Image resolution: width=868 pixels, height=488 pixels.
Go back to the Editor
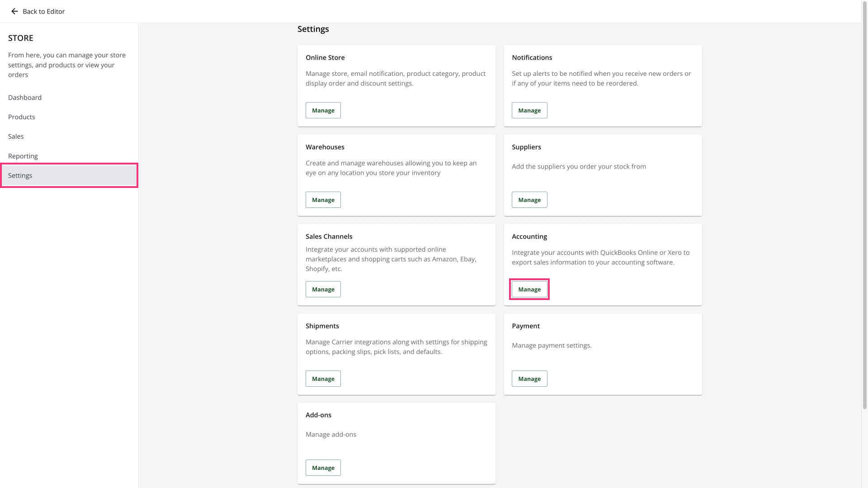43,11
